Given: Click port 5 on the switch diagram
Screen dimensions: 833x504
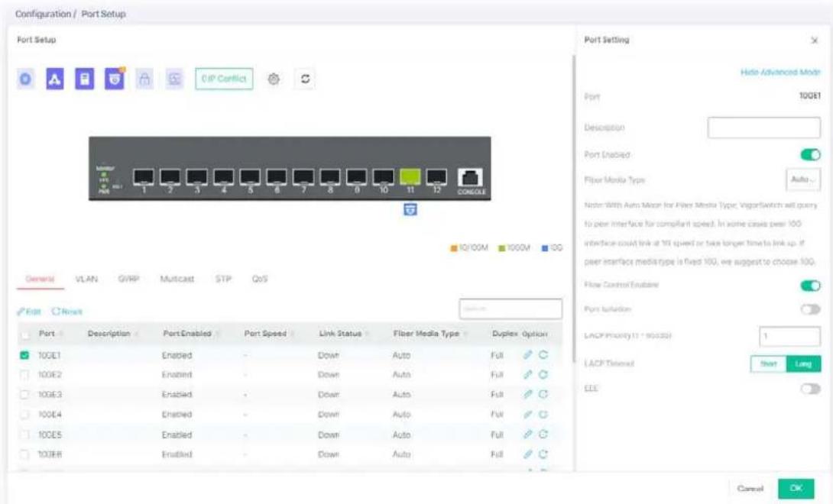Looking at the screenshot, I should [x=250, y=177].
